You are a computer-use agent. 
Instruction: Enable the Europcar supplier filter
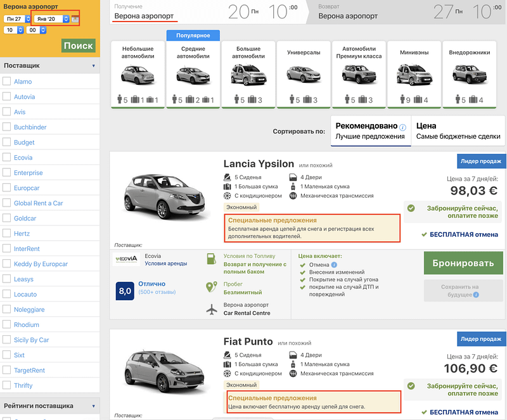coord(6,188)
